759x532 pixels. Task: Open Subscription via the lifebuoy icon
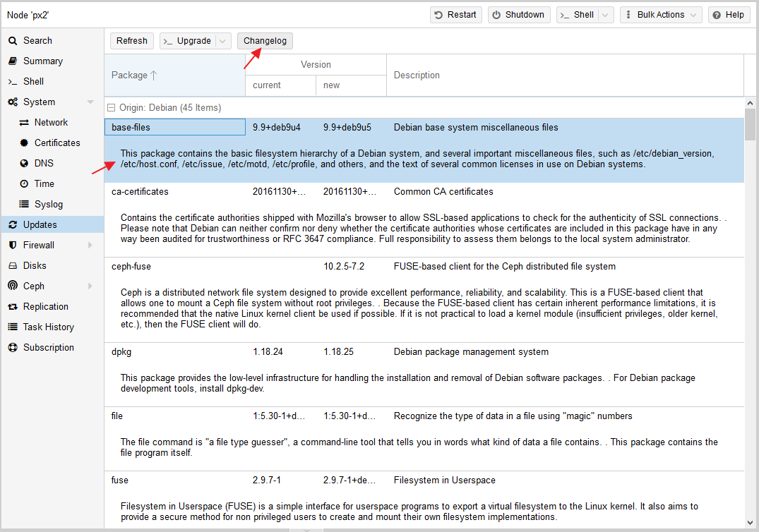[x=13, y=348]
